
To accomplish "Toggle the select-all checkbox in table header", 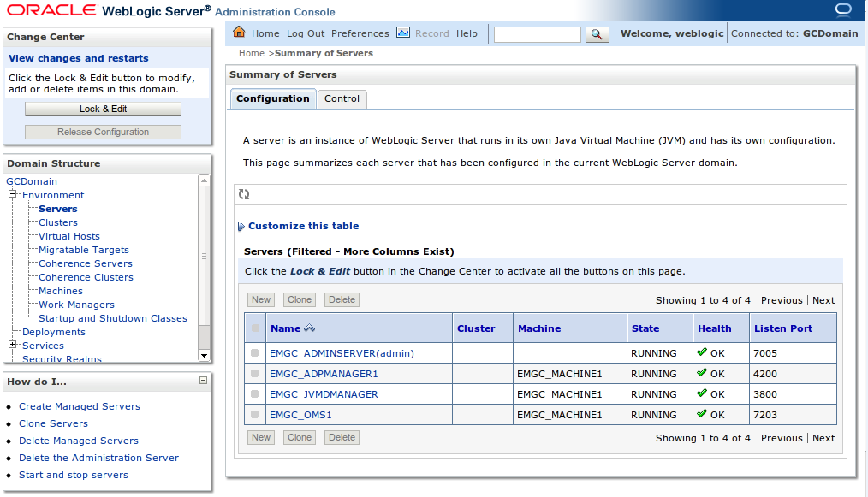I will [255, 328].
